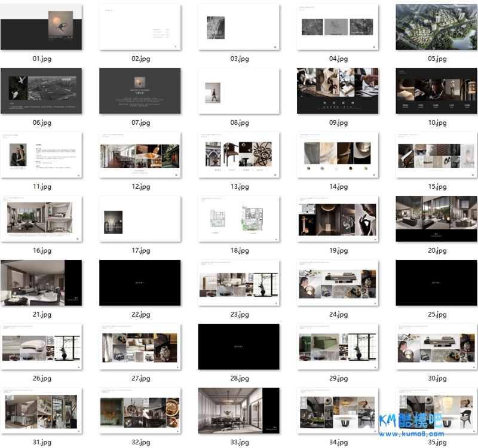Select the 22.jpg black slide thumbnail
478x448 pixels.
tap(140, 283)
